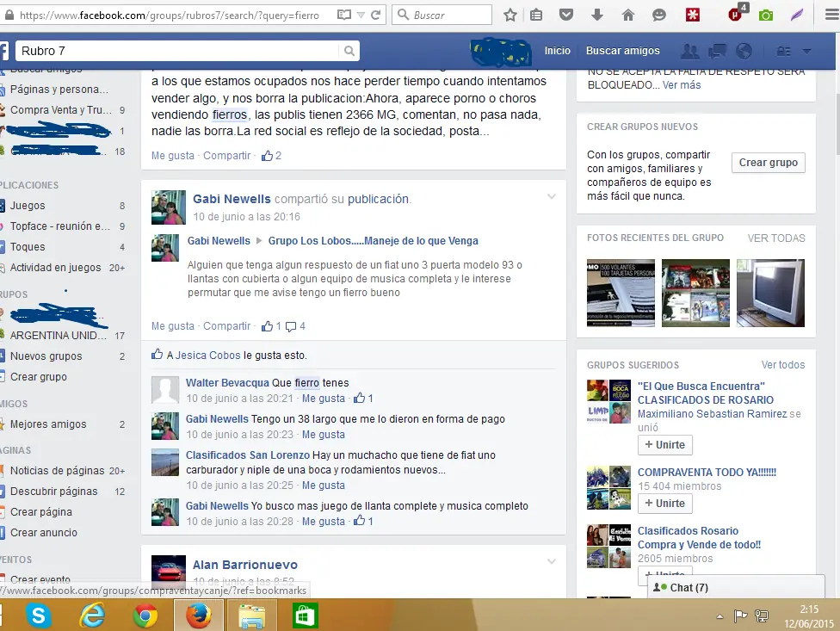
Task: Open URL history dropdown in address bar
Action: (361, 15)
